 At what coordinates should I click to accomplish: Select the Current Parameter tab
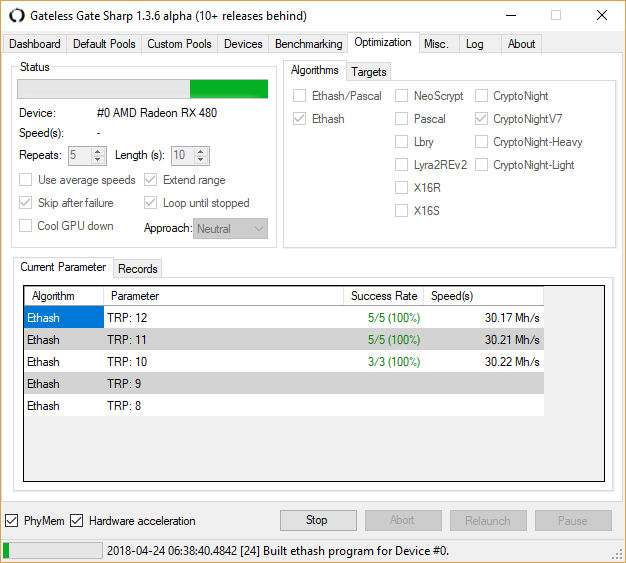click(x=63, y=267)
